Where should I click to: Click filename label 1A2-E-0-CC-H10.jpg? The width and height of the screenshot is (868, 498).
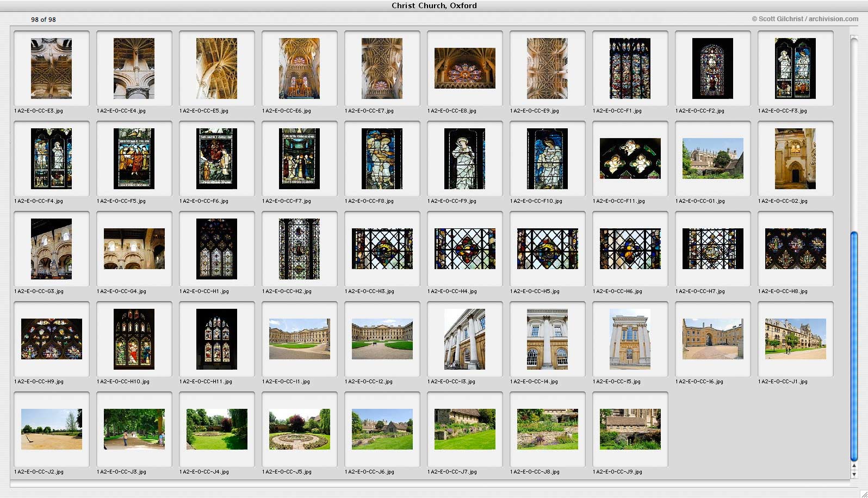[123, 382]
